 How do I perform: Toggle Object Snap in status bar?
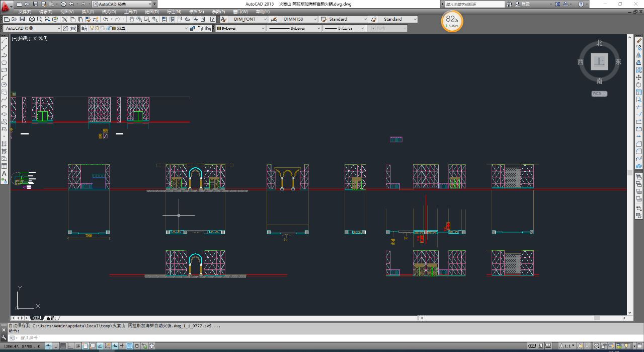point(85,346)
